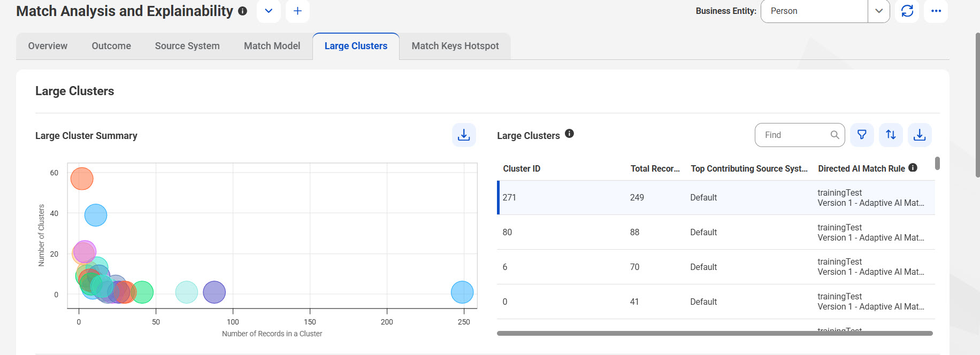This screenshot has height=355, width=980.
Task: Click info icon next to Large Clusters heading
Action: (x=569, y=134)
